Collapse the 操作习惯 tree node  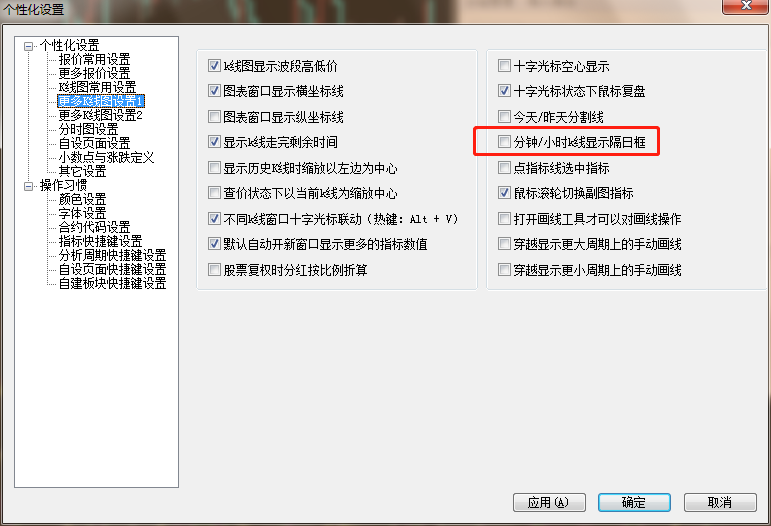[29, 186]
